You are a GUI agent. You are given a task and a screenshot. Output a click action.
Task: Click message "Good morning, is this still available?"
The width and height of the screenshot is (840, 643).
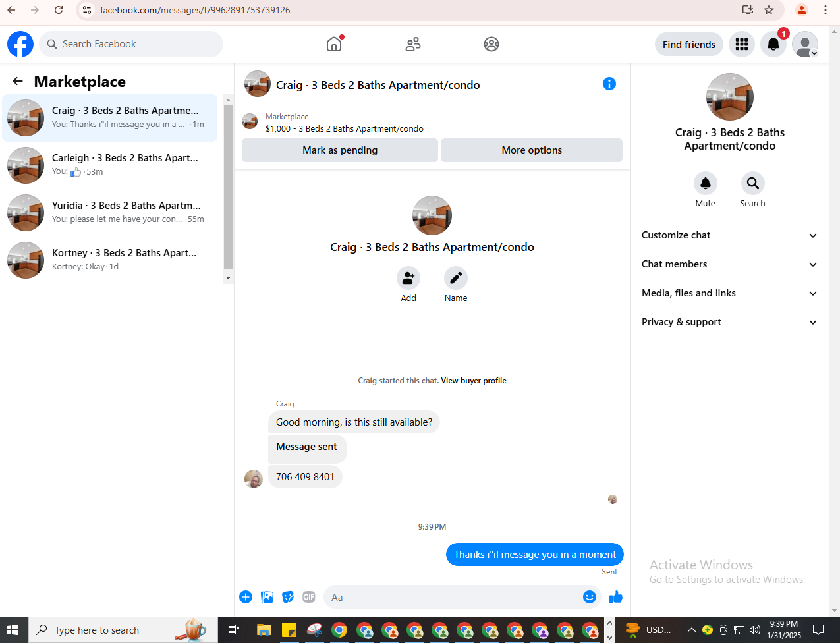354,422
